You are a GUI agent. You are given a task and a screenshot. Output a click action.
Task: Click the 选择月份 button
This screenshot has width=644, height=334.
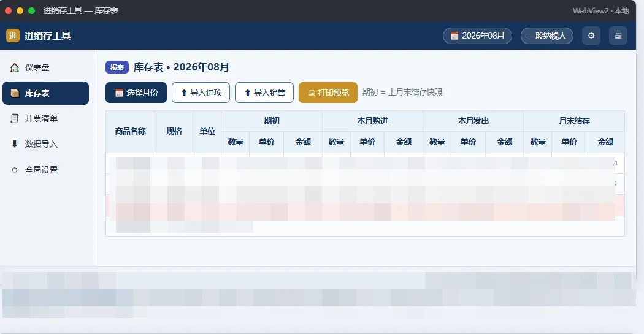pos(136,93)
